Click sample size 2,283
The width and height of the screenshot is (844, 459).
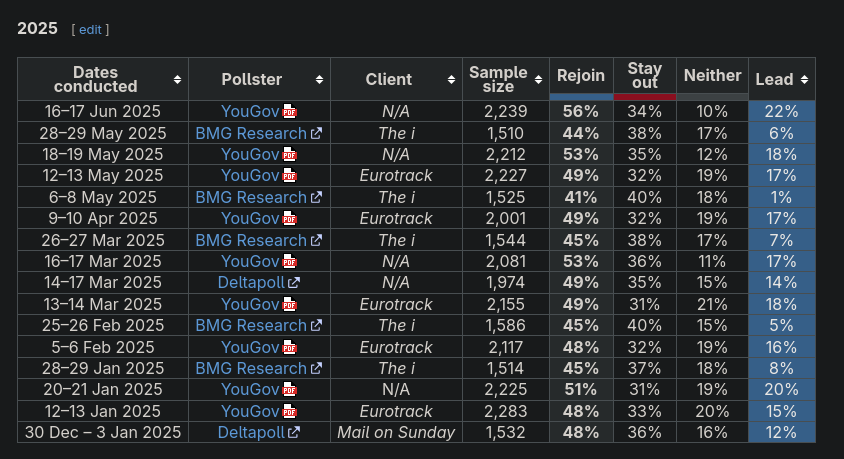point(505,412)
